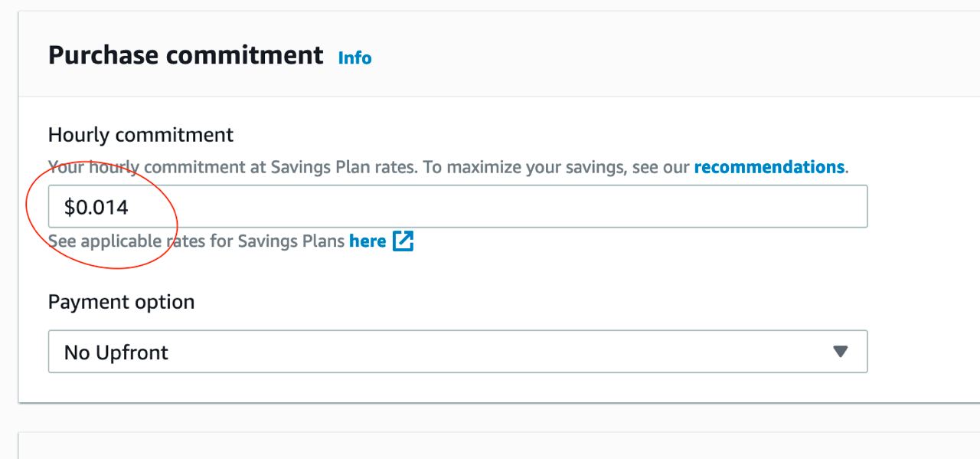Open the Info link next to Purchase commitment
980x459 pixels.
tap(355, 58)
